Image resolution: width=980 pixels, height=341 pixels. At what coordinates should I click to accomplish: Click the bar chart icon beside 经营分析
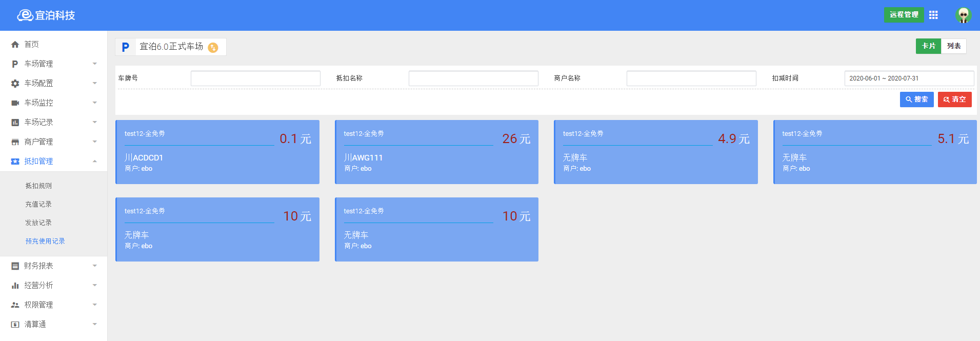15,286
